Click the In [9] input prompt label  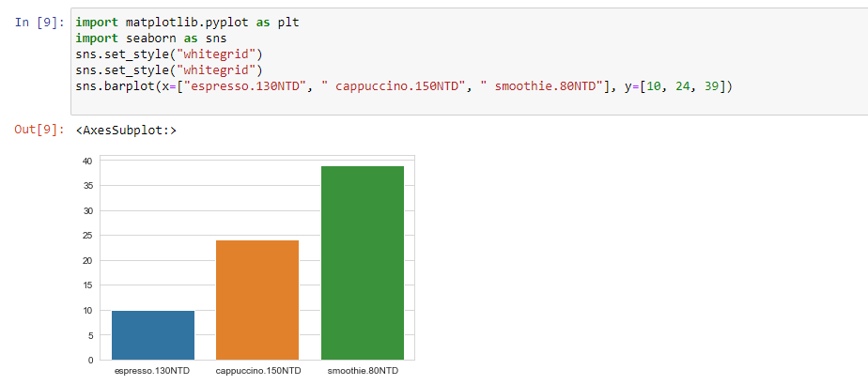coord(39,23)
